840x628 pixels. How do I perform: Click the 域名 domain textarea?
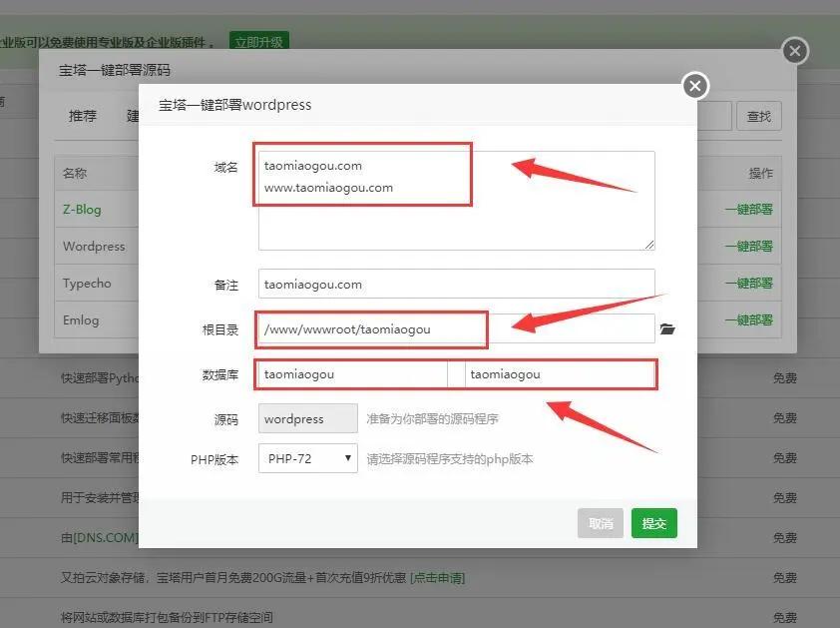[x=457, y=201]
